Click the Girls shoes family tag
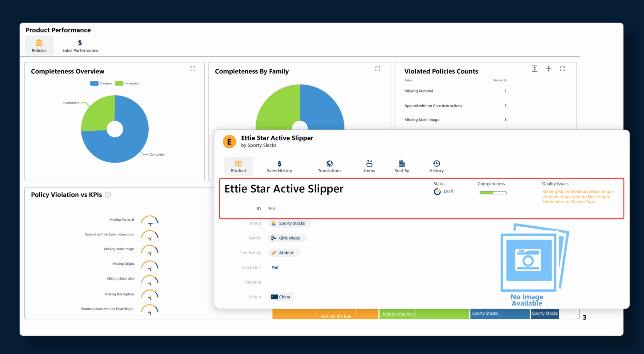The width and height of the screenshot is (644, 354). [287, 238]
